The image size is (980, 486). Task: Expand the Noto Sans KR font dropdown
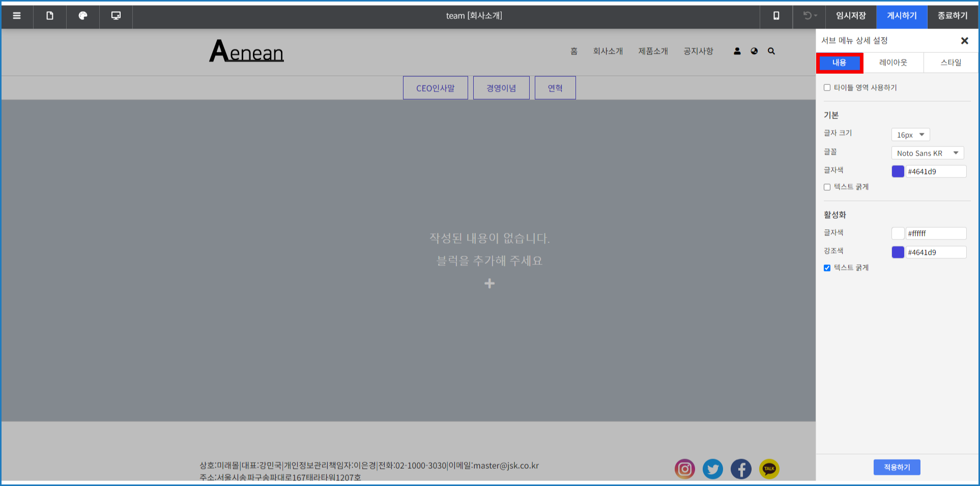(927, 153)
